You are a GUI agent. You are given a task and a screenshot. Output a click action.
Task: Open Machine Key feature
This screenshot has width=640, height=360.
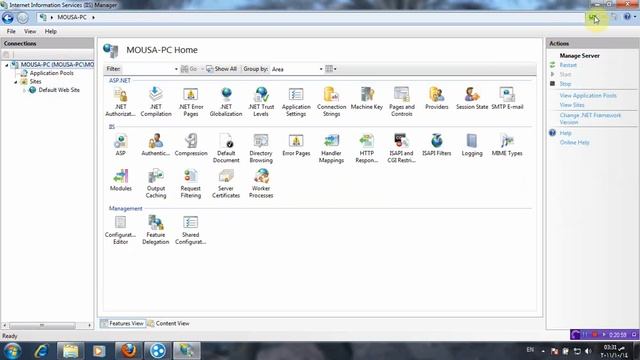(367, 99)
